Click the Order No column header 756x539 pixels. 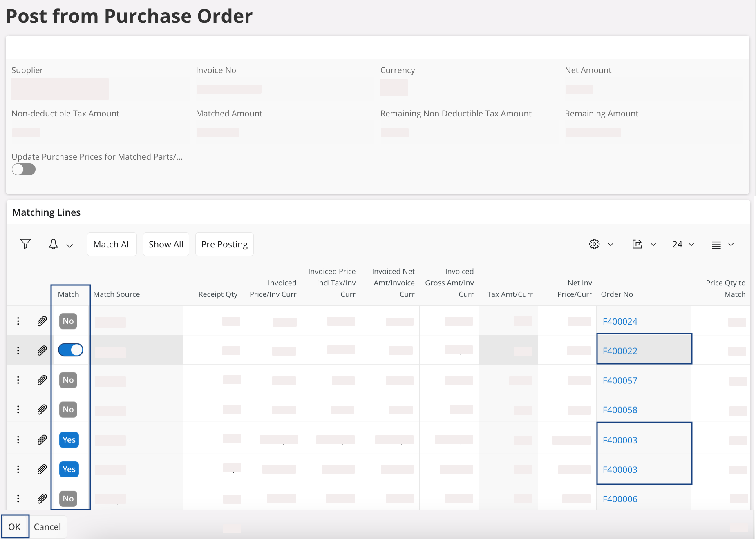point(617,294)
